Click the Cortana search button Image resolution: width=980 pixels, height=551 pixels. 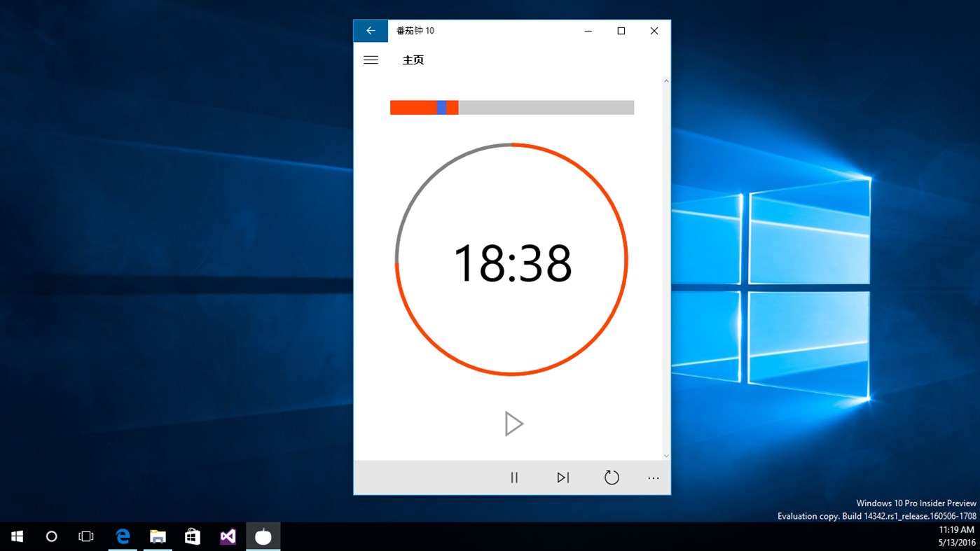point(50,536)
